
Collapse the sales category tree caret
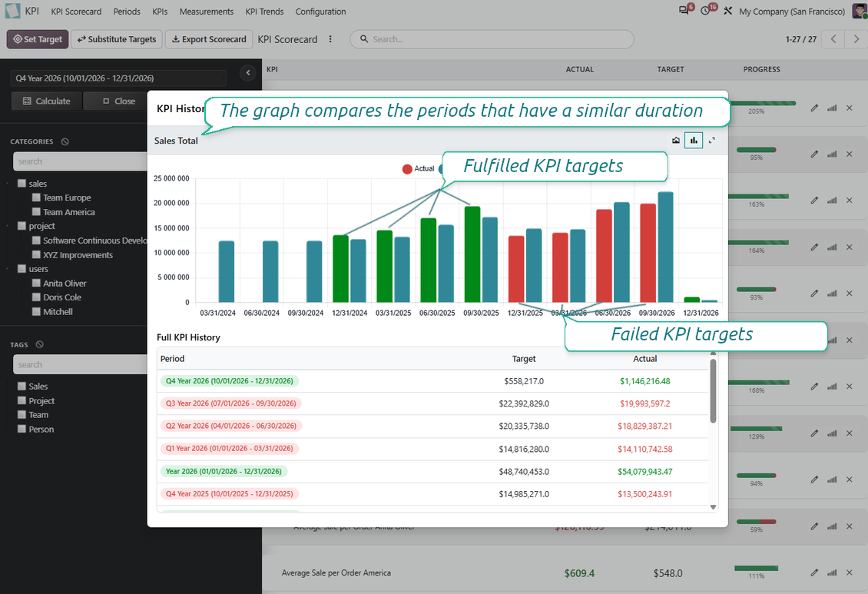tap(8, 183)
